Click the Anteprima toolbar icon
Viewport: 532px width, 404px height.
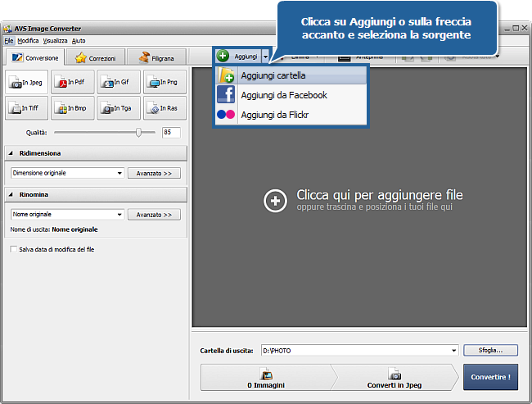(x=344, y=58)
